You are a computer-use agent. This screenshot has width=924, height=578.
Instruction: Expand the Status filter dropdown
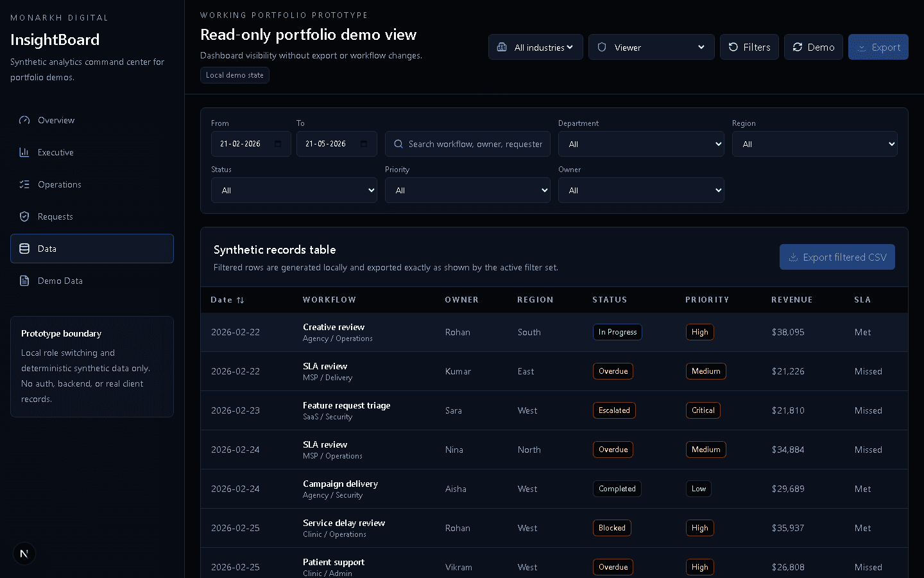tap(294, 190)
